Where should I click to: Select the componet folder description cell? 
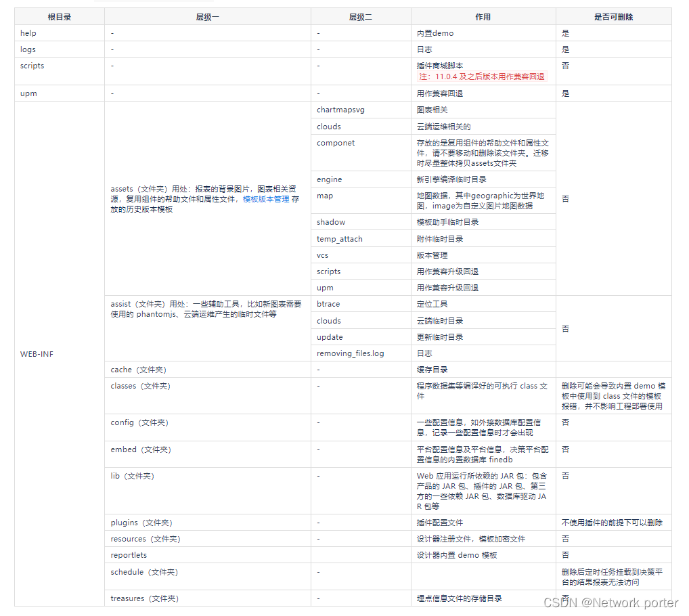click(x=482, y=153)
